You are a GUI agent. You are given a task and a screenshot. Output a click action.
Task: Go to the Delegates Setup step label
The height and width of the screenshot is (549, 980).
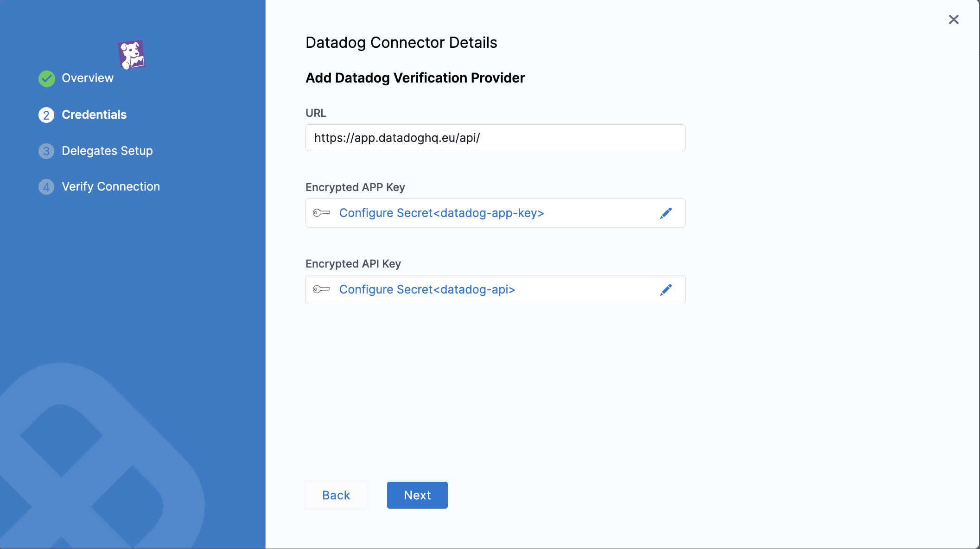107,151
